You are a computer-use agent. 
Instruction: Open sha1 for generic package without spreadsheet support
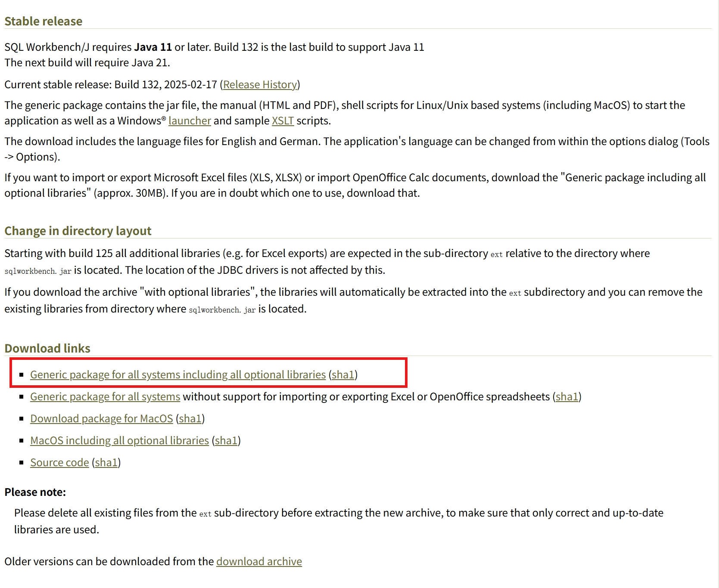pos(567,396)
